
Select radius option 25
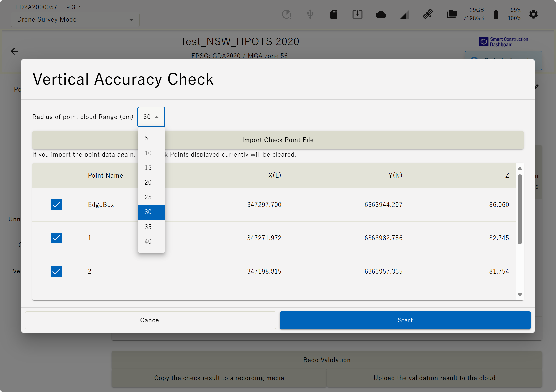click(x=151, y=197)
